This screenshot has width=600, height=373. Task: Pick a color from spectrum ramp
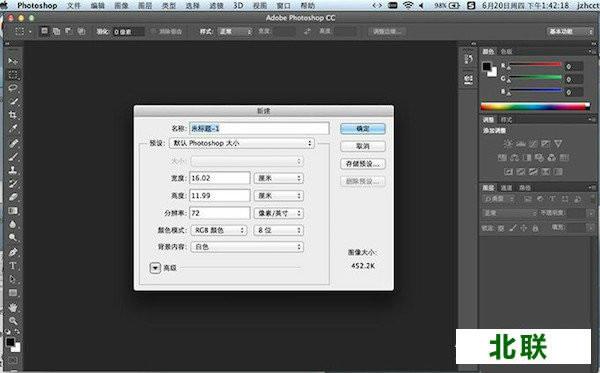(535, 107)
